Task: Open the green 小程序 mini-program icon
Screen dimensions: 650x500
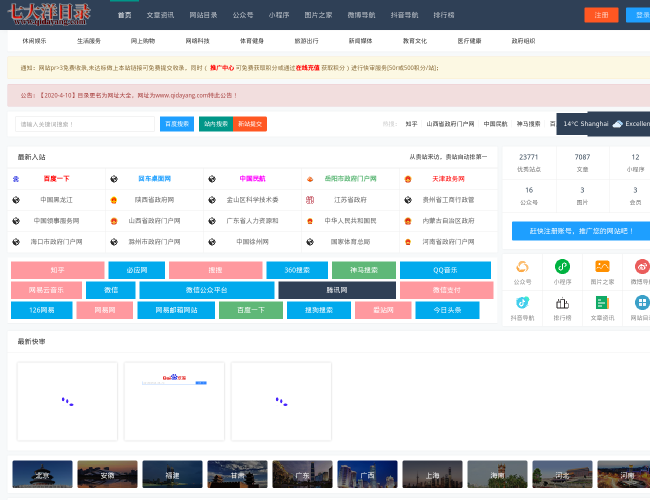Action: point(562,266)
